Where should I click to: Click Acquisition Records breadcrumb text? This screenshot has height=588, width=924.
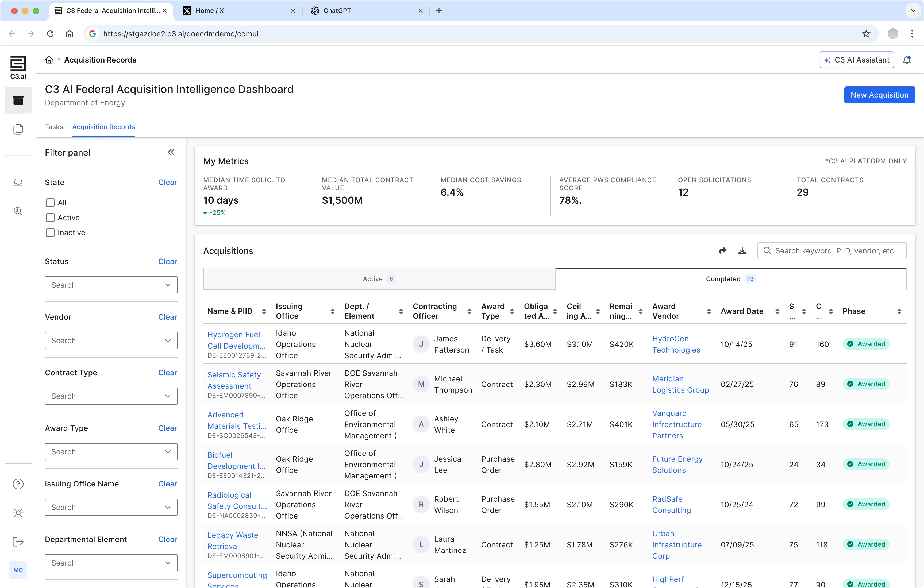pyautogui.click(x=100, y=60)
